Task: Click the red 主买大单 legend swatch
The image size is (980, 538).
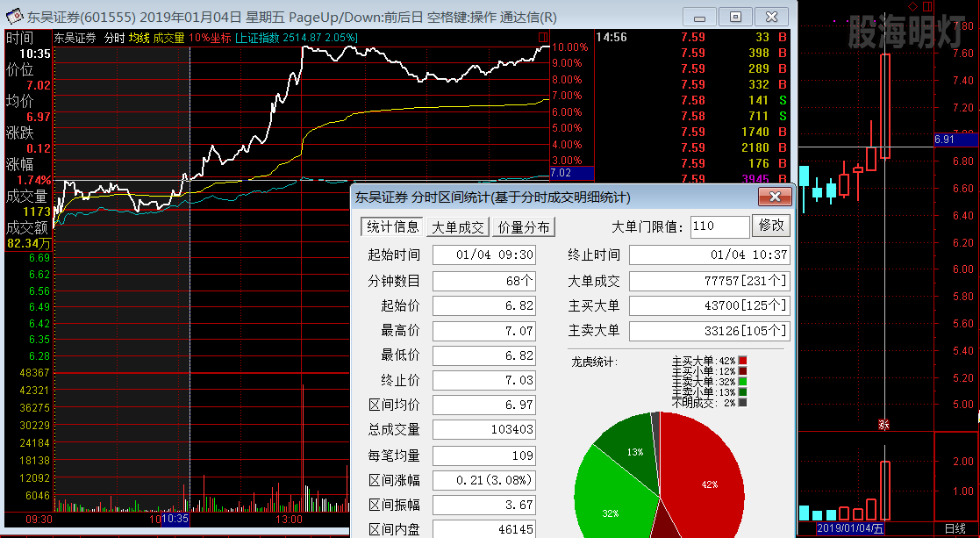Action: tap(742, 361)
